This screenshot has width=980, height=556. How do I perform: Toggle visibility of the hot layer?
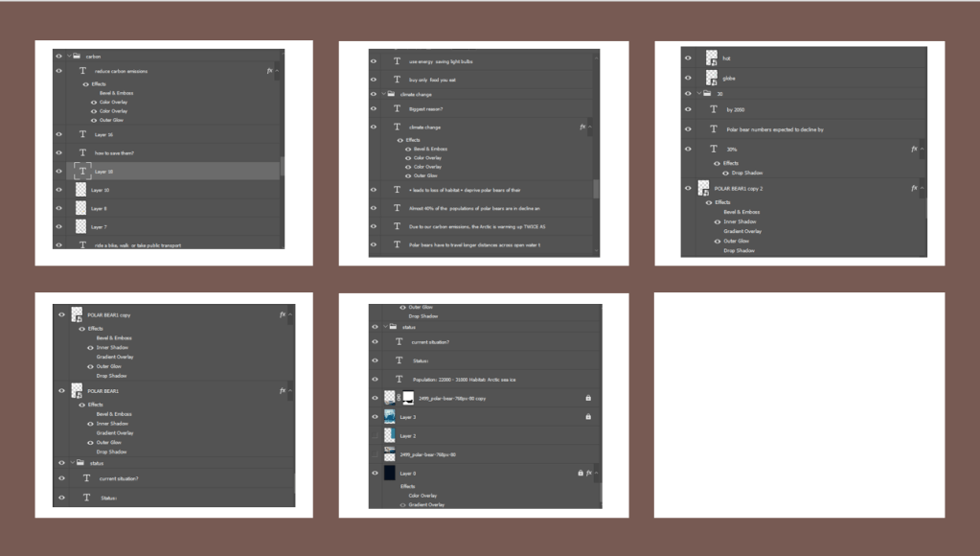[x=689, y=58]
